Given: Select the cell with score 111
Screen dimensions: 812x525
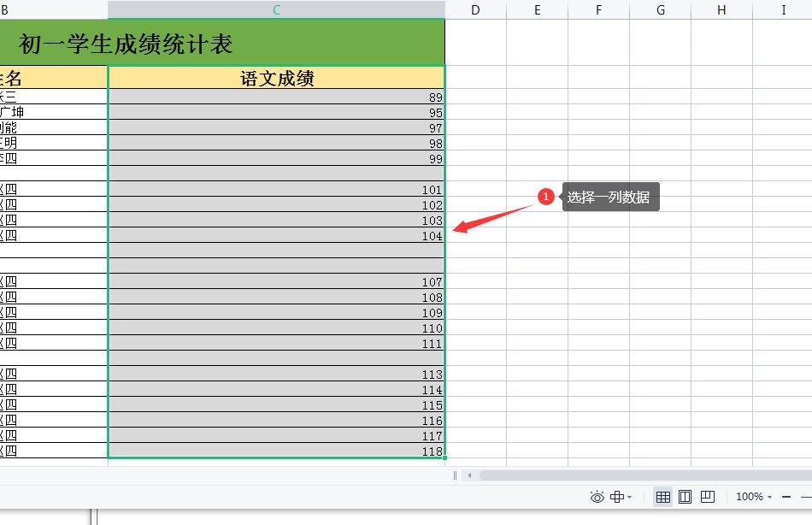Looking at the screenshot, I should tap(277, 343).
